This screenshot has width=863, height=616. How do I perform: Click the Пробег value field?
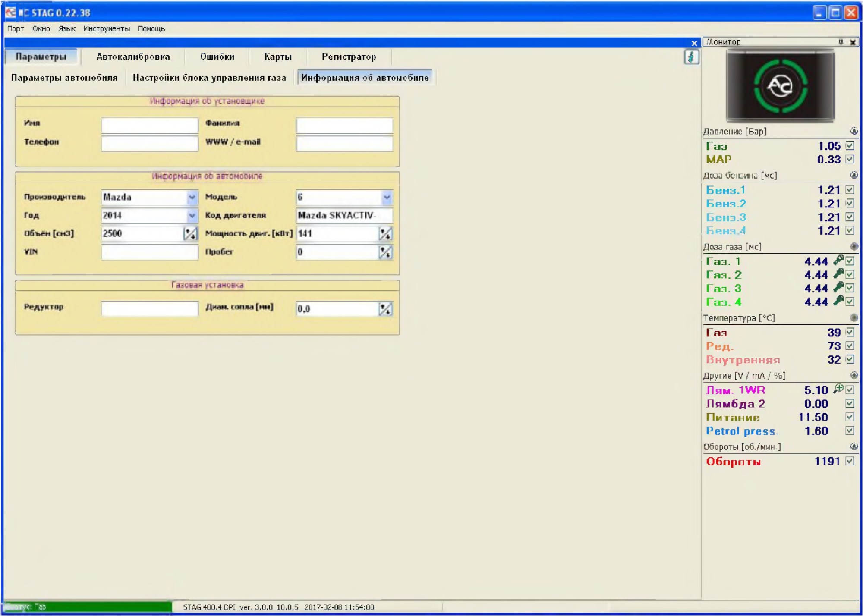pos(337,252)
